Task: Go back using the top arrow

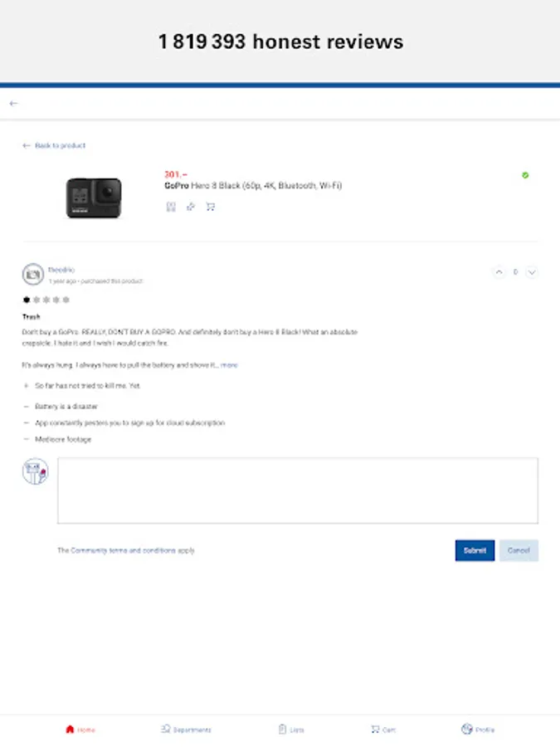Action: pyautogui.click(x=13, y=104)
